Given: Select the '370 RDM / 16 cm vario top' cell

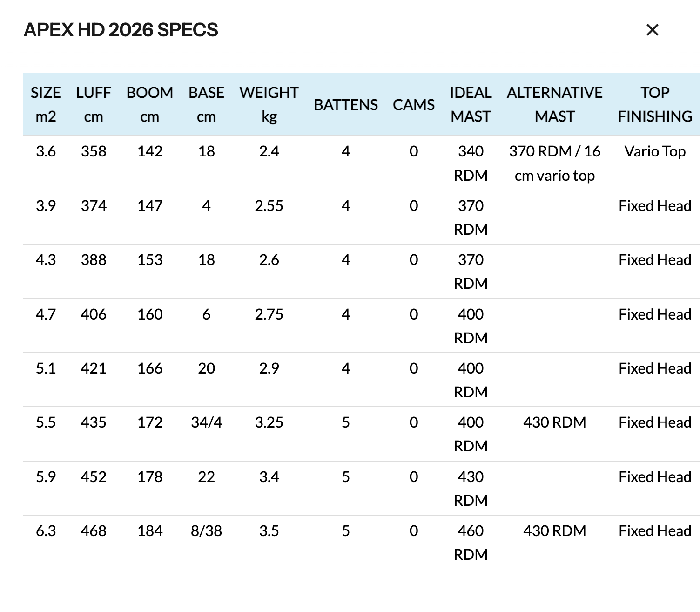Looking at the screenshot, I should [x=554, y=163].
